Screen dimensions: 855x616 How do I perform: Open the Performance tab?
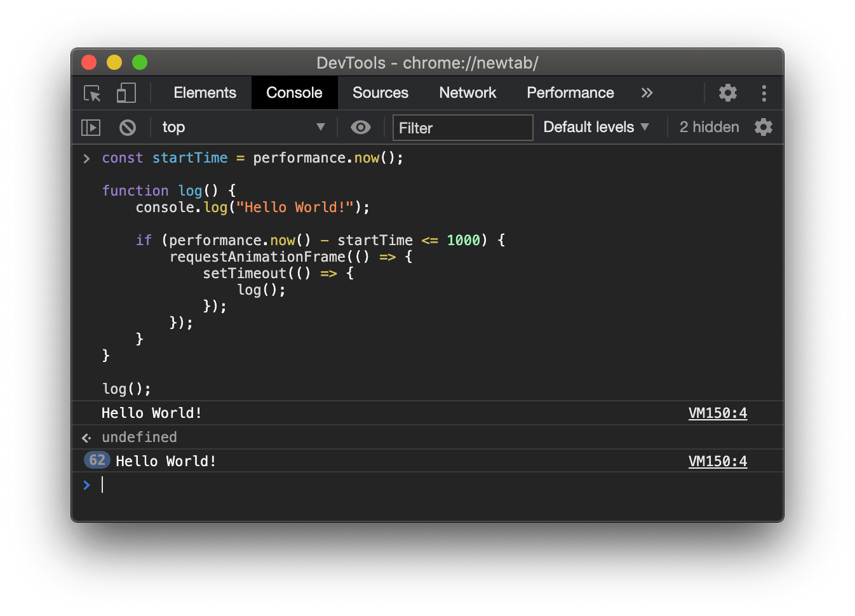point(570,93)
